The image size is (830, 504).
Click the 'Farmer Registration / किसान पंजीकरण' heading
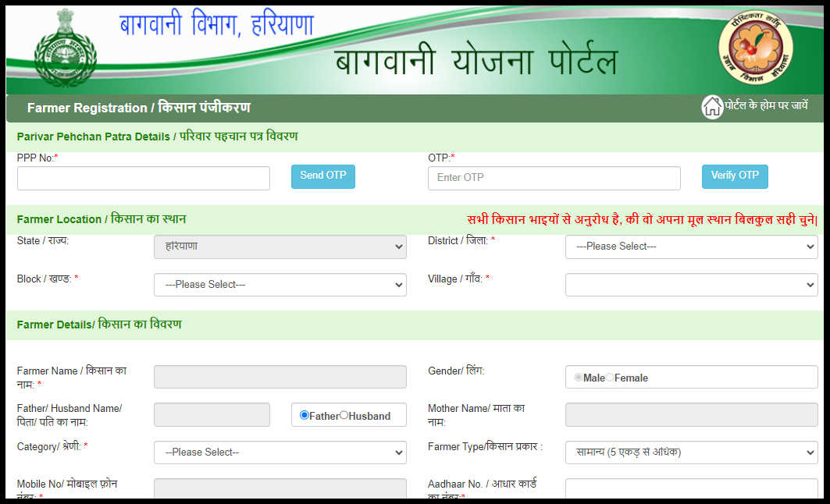[139, 108]
